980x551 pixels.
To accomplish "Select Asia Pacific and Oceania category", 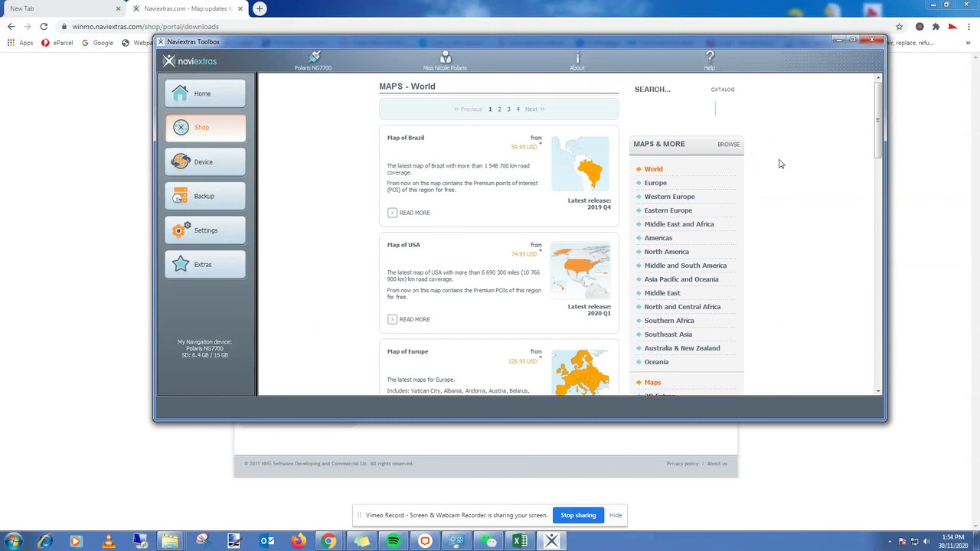I will pyautogui.click(x=681, y=279).
